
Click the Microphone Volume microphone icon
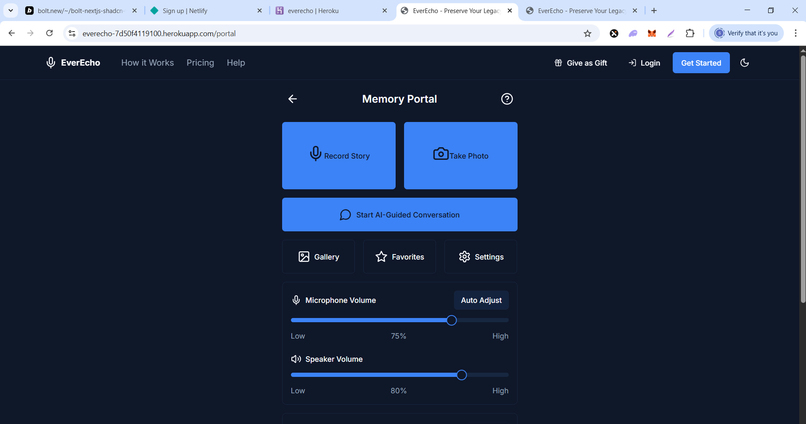[x=296, y=300]
